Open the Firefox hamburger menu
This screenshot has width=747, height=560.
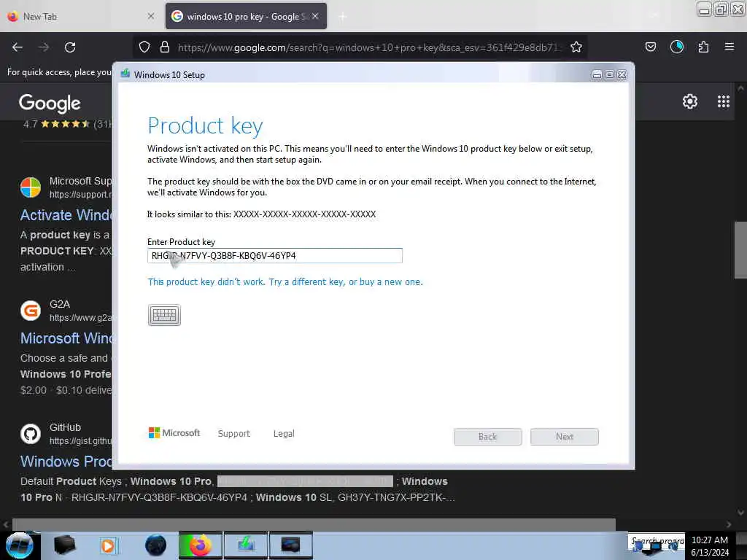[x=729, y=47]
